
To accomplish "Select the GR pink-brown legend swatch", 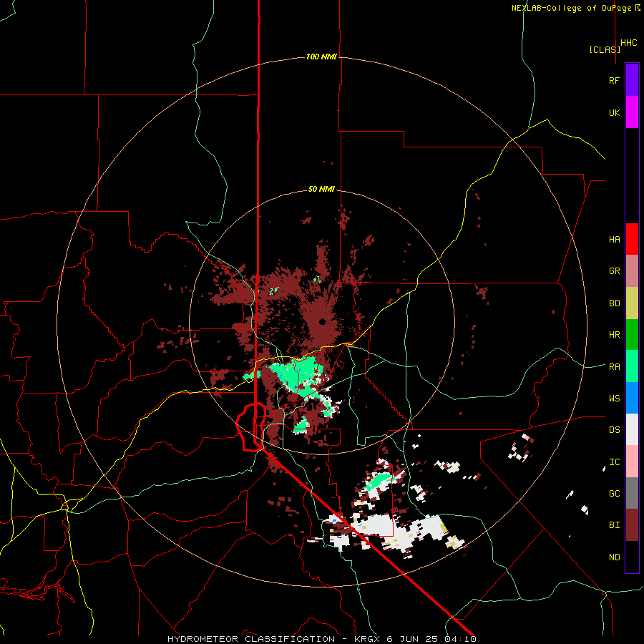I will click(x=632, y=271).
